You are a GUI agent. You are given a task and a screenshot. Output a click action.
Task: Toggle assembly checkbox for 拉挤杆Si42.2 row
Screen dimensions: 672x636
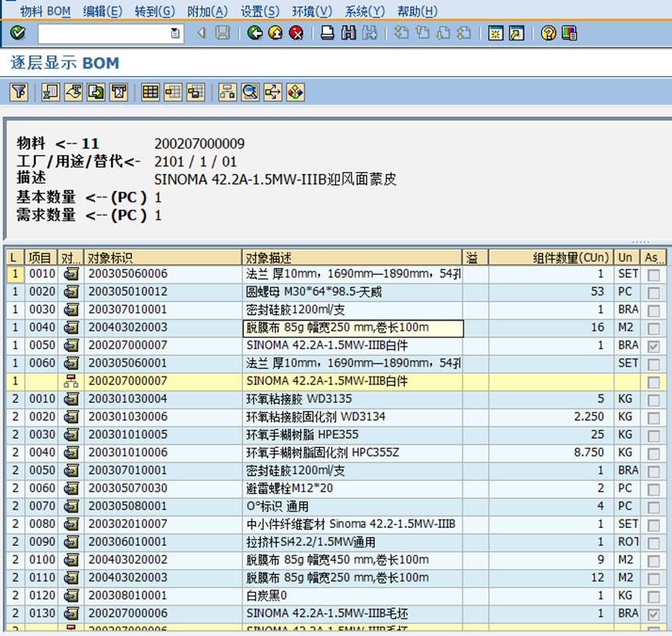653,543
